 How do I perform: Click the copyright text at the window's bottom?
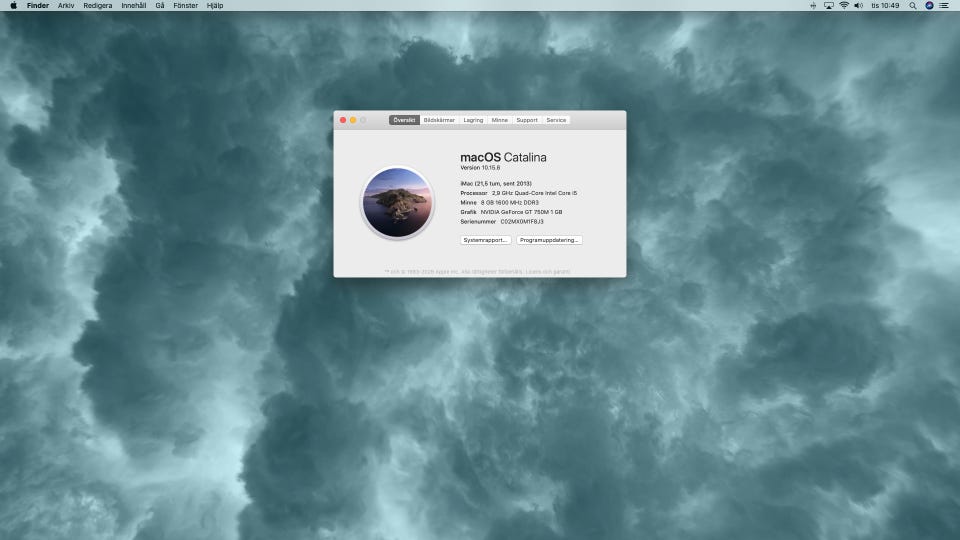tap(478, 271)
